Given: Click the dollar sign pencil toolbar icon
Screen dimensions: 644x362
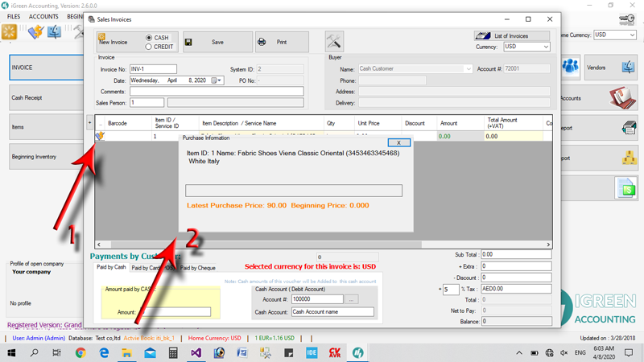Looking at the screenshot, I should 35,32.
